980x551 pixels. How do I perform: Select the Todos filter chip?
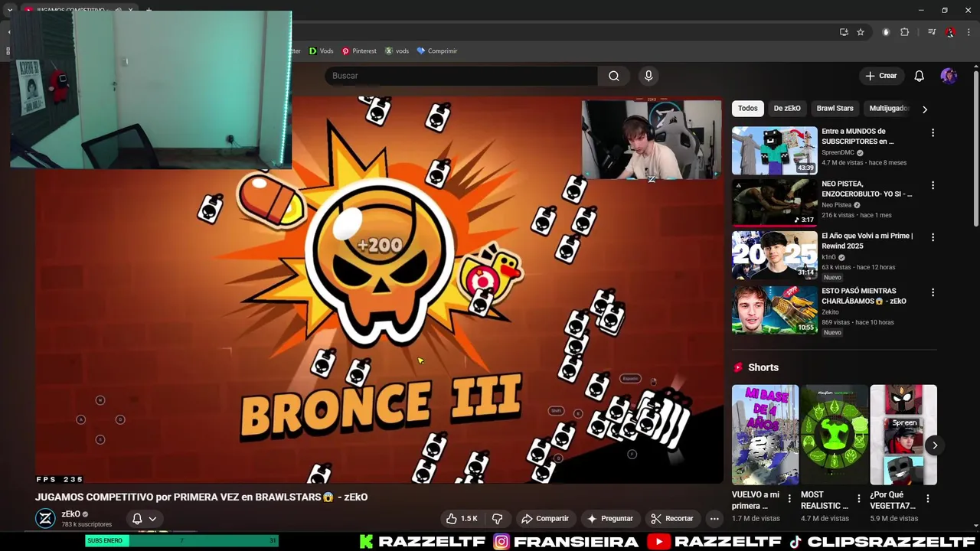pyautogui.click(x=748, y=109)
